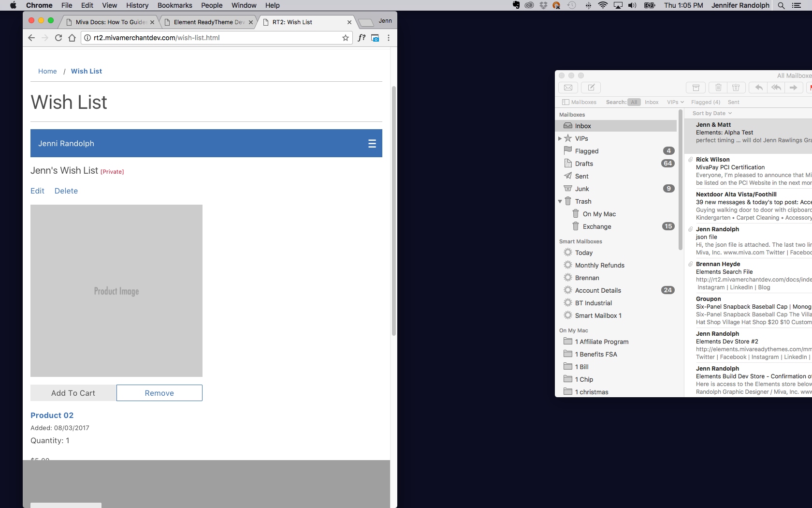The height and width of the screenshot is (508, 812).
Task: Click the Edit wish list link
Action: click(37, 191)
